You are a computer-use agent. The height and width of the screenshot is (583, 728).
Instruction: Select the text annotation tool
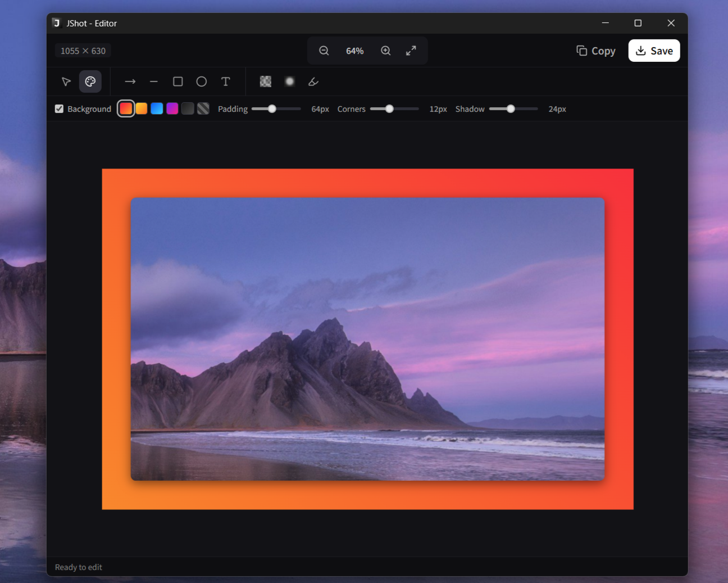click(225, 82)
